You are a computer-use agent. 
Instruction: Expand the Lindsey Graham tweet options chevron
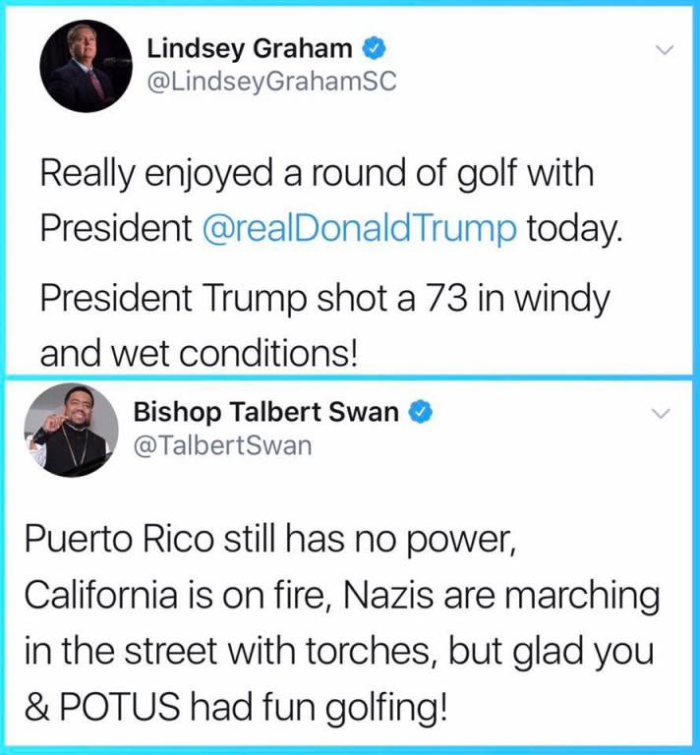point(665,50)
